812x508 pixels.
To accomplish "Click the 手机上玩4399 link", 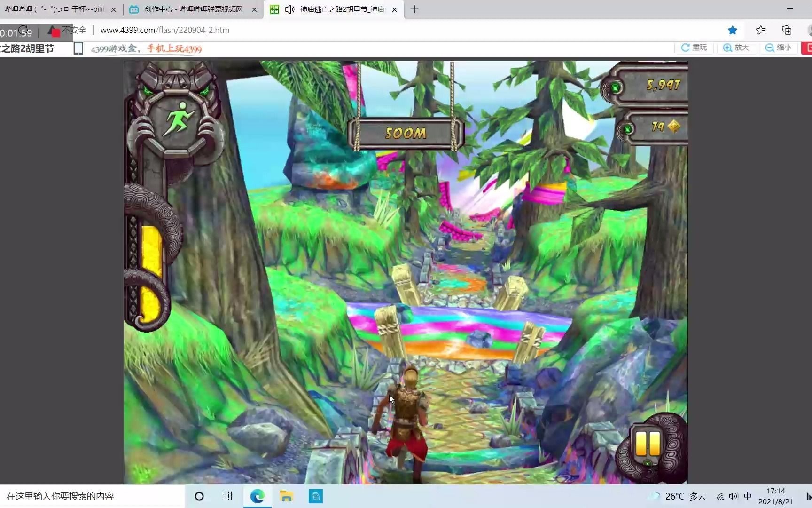I will click(174, 49).
